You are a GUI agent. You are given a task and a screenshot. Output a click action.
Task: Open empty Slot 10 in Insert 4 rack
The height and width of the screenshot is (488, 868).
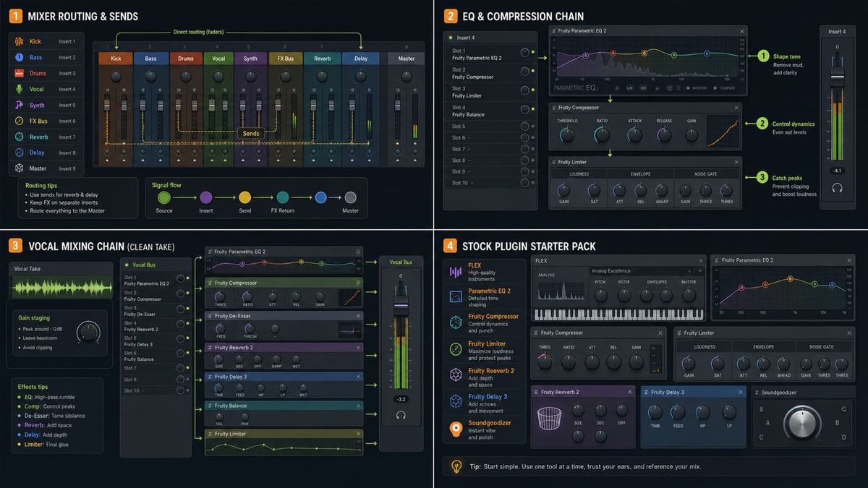point(490,183)
